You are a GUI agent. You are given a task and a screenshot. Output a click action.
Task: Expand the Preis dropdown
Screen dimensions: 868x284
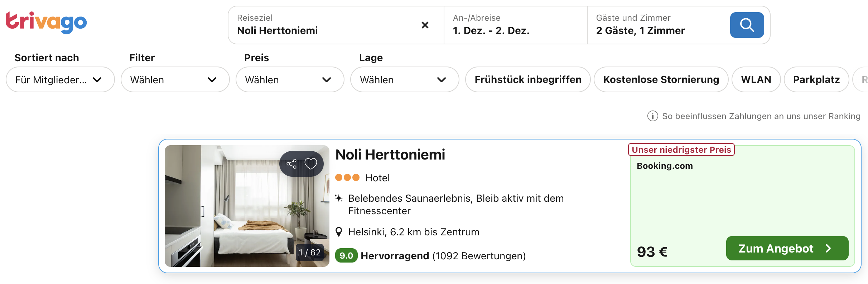pyautogui.click(x=290, y=79)
